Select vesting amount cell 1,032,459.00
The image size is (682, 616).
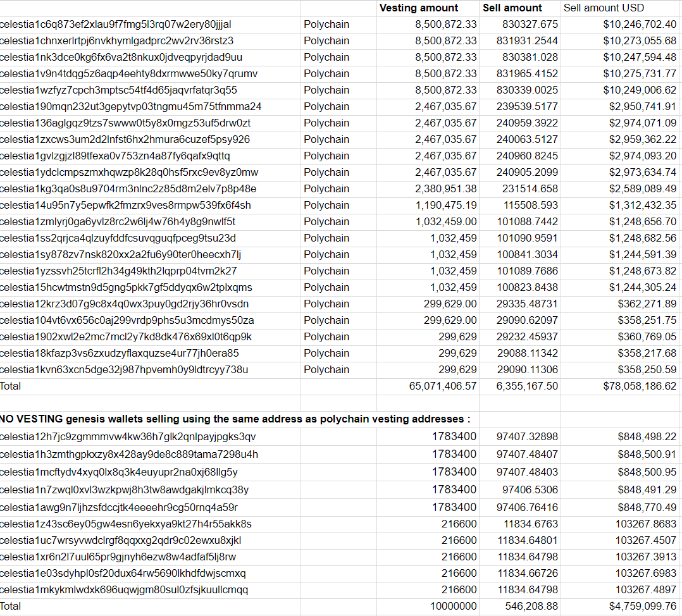click(x=445, y=222)
